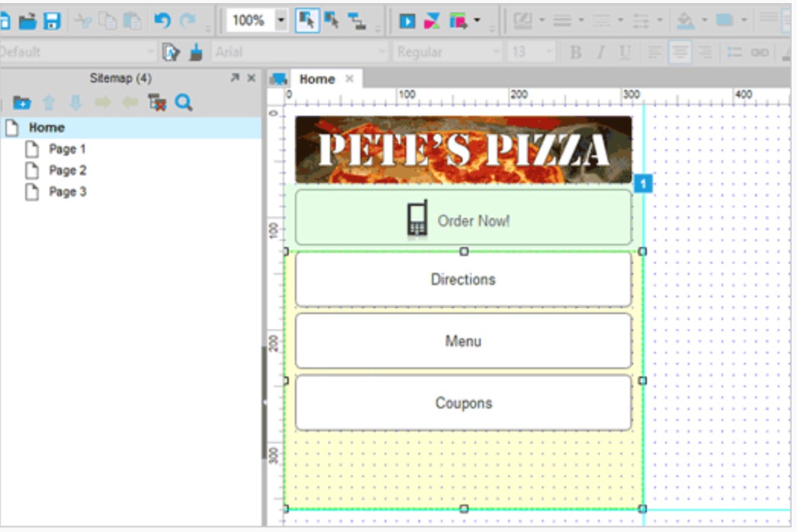
Task: Click the Preview play icon
Action: point(408,21)
